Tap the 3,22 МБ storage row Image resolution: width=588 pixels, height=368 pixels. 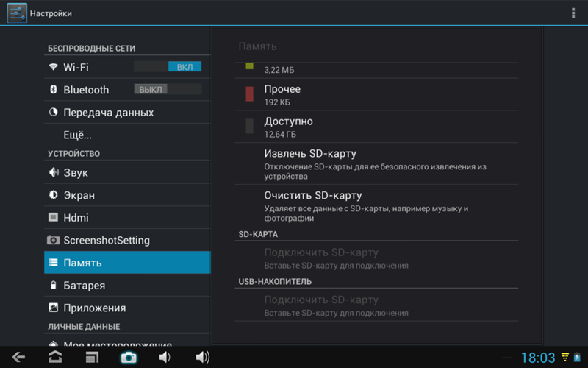point(376,70)
